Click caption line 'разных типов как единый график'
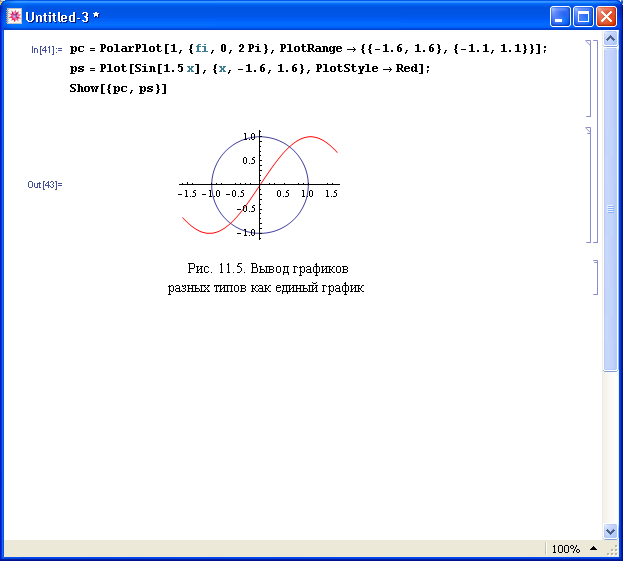Viewport: 623px width, 561px height. pos(266,287)
